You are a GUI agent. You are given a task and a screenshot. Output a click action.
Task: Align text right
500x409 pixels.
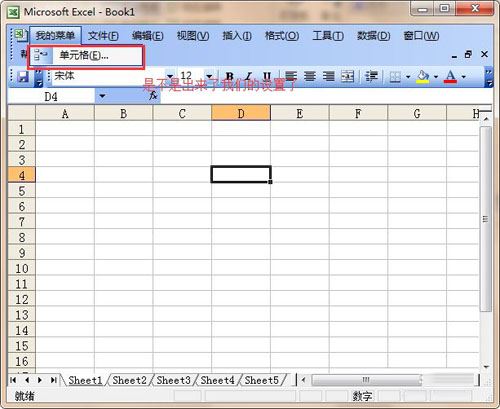pyautogui.click(x=329, y=77)
